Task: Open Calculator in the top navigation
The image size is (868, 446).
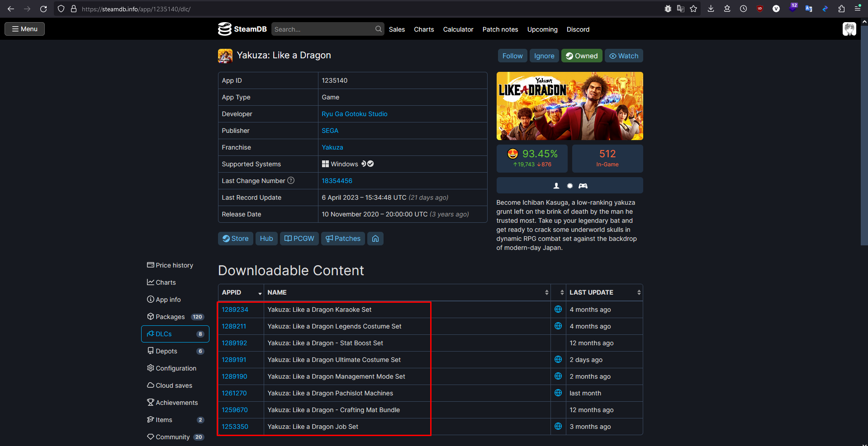Action: 458,29
